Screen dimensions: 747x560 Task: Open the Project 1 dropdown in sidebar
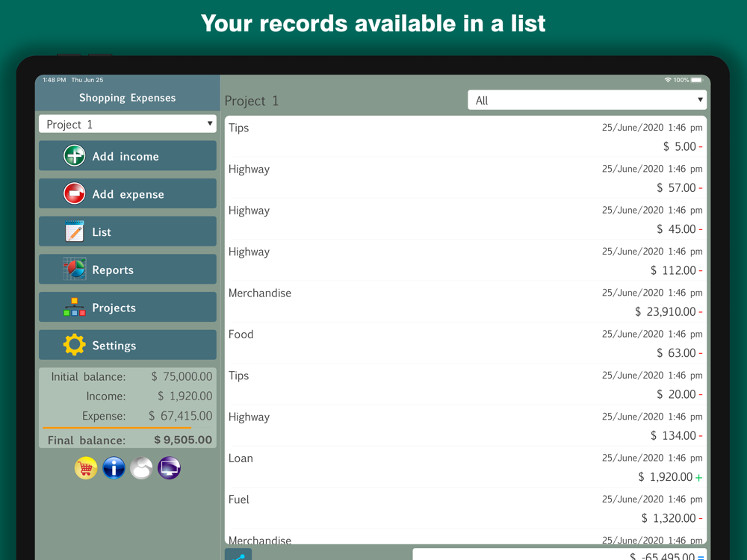point(128,124)
